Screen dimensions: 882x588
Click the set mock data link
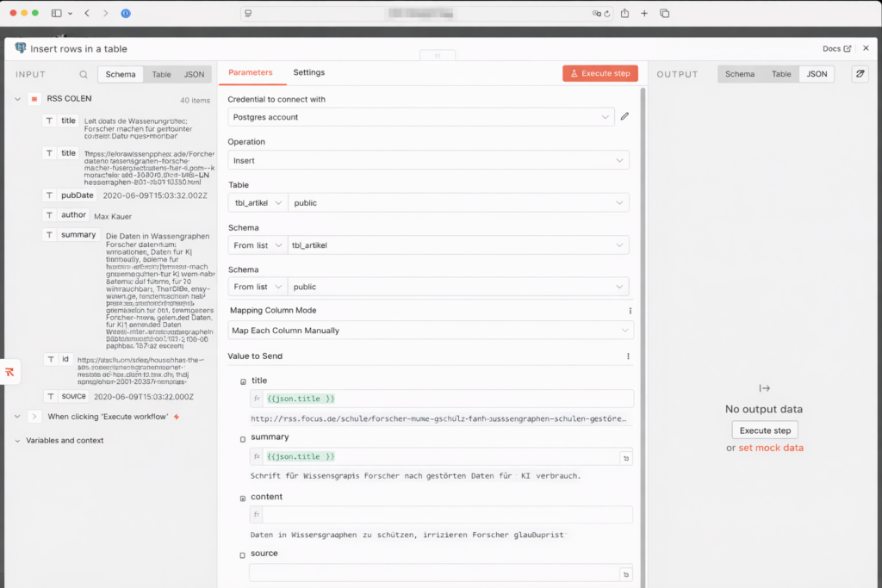point(770,448)
